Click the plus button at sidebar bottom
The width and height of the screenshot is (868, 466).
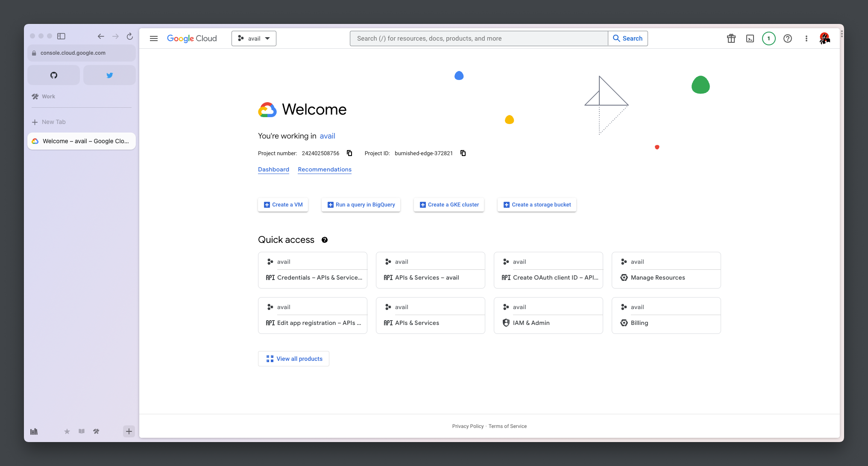click(129, 431)
